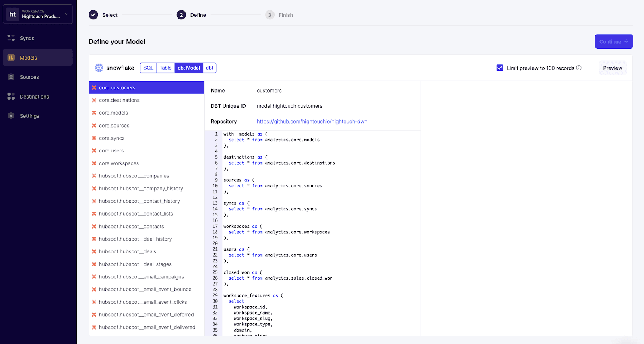Select the core.destinations model

pyautogui.click(x=119, y=100)
